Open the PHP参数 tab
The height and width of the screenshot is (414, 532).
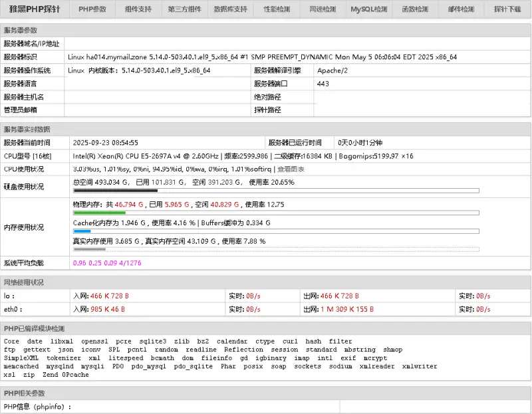click(x=92, y=9)
